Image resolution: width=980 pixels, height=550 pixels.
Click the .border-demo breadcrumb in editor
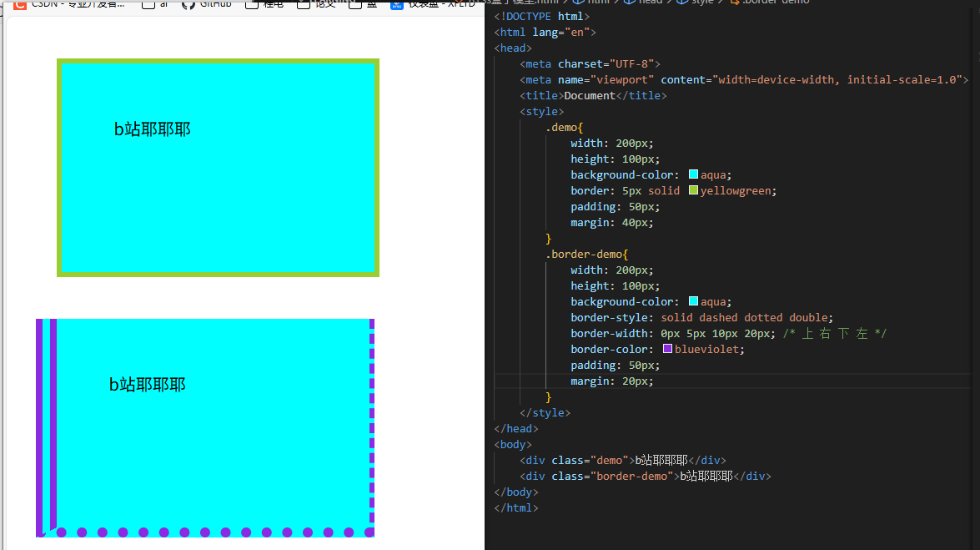769,3
